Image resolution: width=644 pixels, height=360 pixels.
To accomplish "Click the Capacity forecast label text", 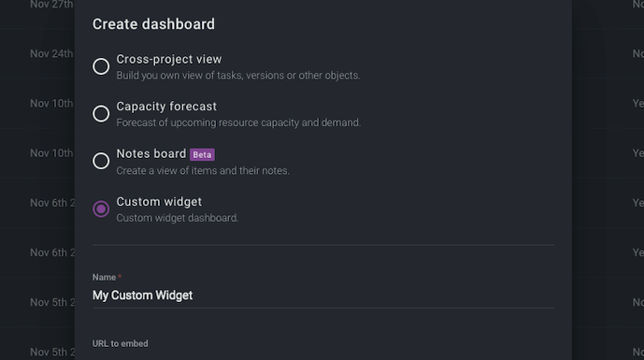I will (166, 107).
